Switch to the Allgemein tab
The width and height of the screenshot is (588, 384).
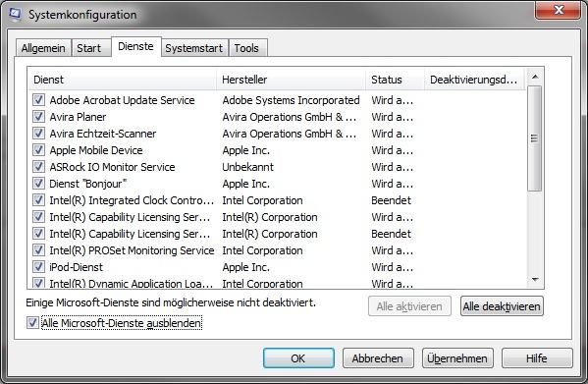[x=43, y=48]
